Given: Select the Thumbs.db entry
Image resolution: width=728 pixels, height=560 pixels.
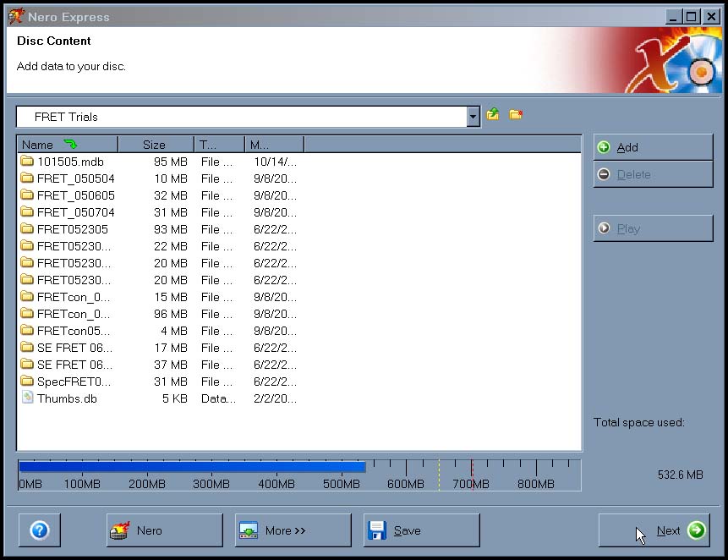Looking at the screenshot, I should pyautogui.click(x=66, y=398).
